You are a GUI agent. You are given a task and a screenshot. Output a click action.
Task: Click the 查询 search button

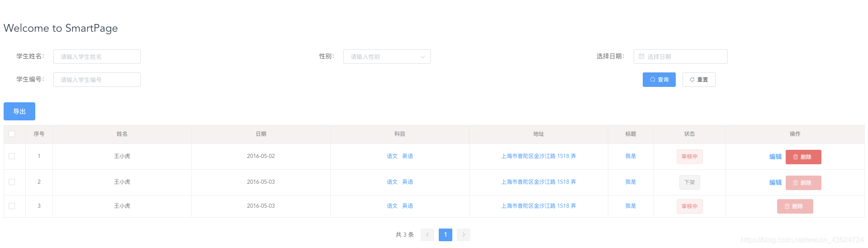coord(659,80)
